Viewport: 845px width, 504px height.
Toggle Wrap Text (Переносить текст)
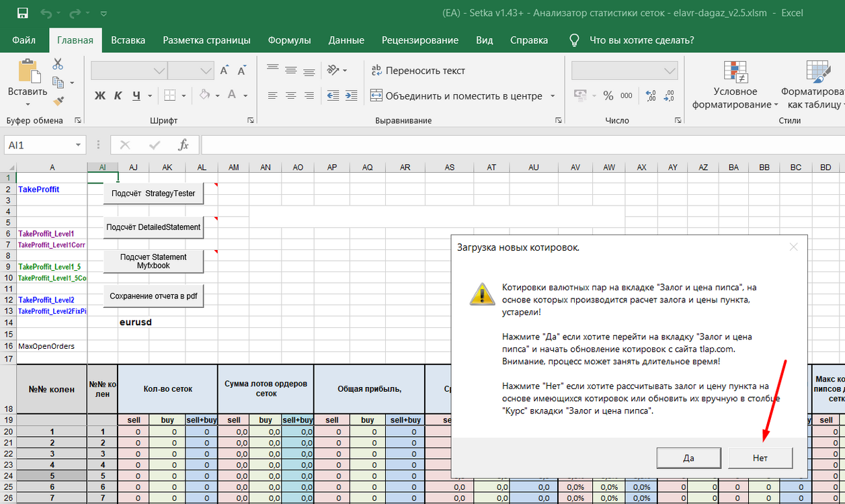click(x=418, y=71)
